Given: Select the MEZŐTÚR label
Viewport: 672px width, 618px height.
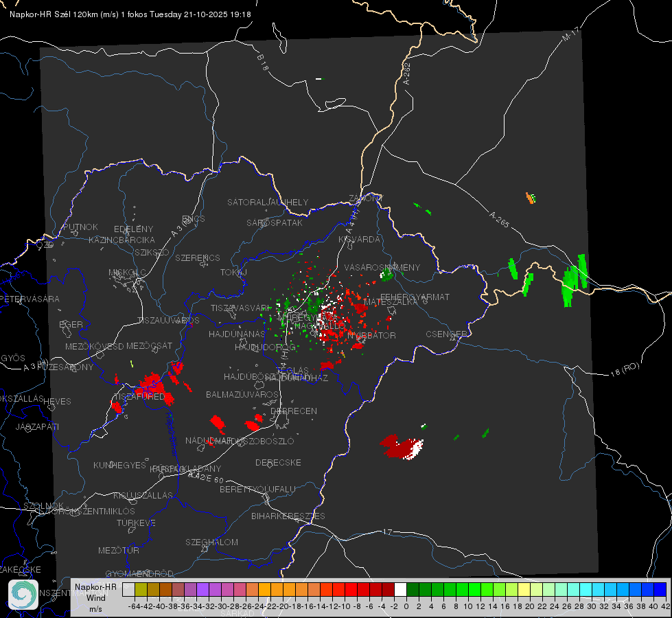Looking at the screenshot, I should click(x=119, y=550).
